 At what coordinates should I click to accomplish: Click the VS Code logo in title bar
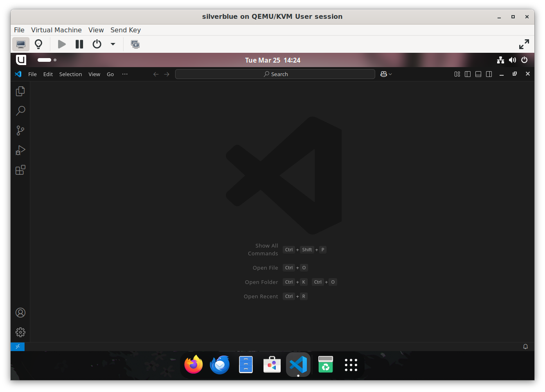click(18, 74)
